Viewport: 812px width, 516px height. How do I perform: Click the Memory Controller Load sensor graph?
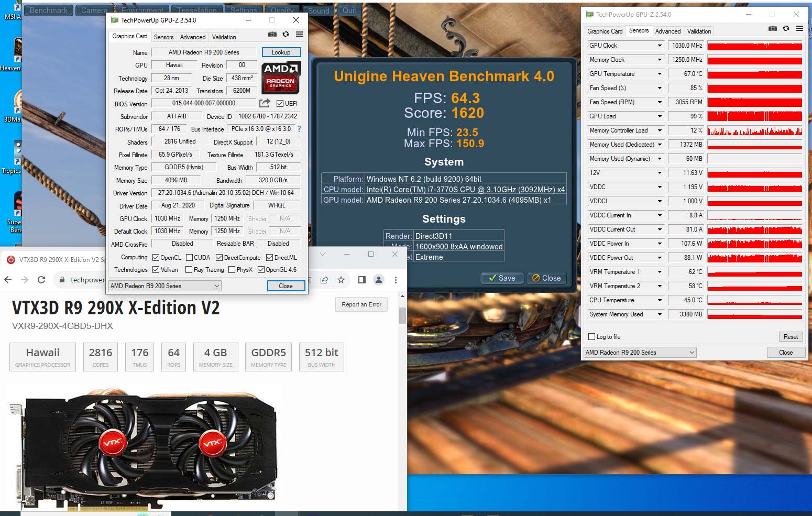coord(755,130)
